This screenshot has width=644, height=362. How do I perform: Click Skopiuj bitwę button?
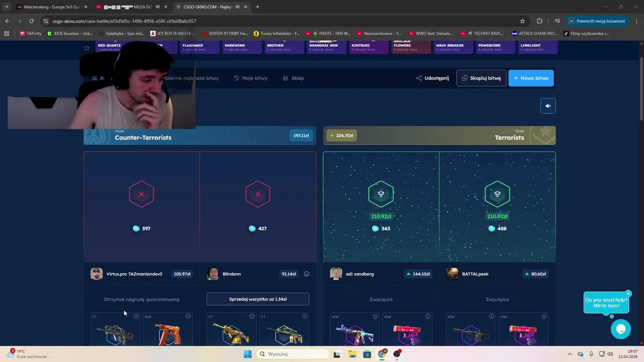(481, 78)
